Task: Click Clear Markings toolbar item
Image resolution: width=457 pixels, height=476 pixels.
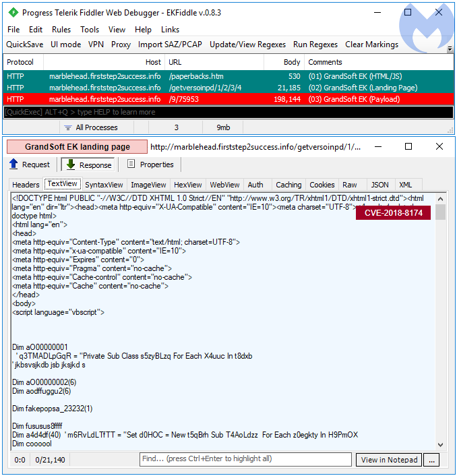Action: pos(371,44)
